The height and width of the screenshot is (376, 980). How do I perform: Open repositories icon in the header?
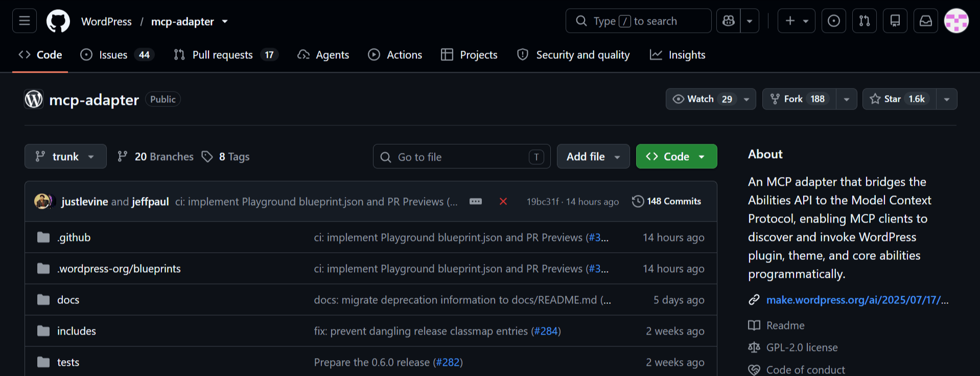(895, 21)
